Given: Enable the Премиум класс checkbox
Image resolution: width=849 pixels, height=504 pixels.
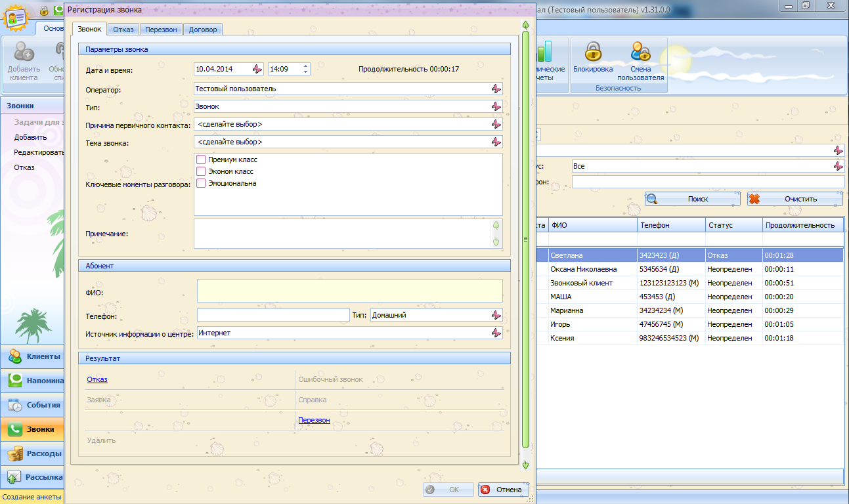Looking at the screenshot, I should pyautogui.click(x=201, y=159).
